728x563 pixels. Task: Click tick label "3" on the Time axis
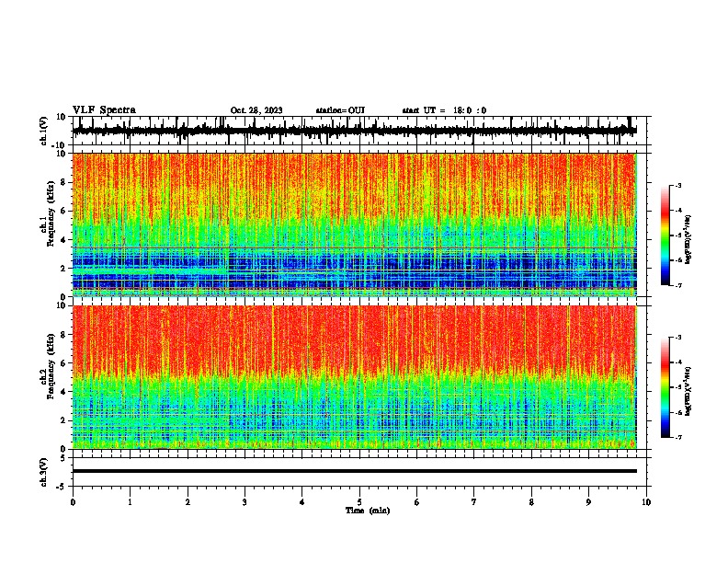(245, 502)
